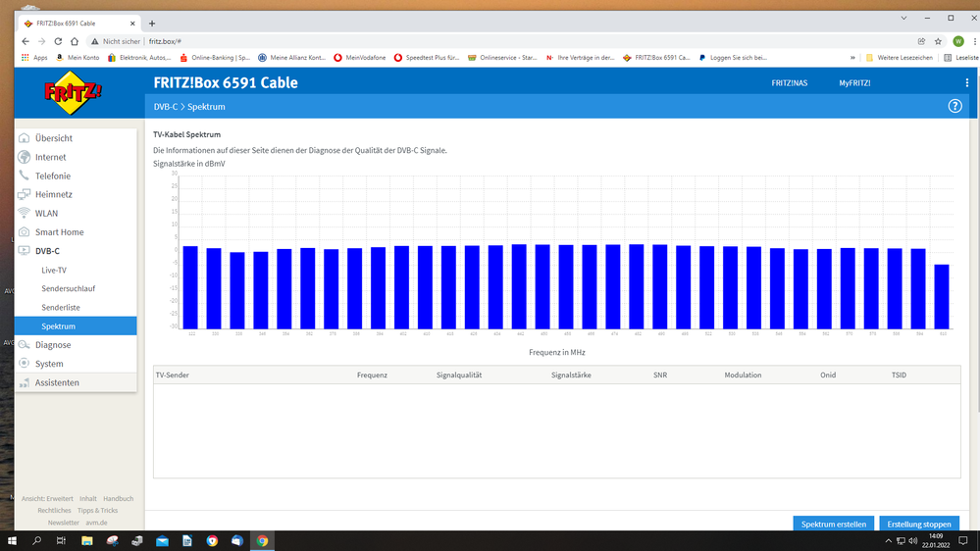Click the Smart Home icon
This screenshot has height=551, width=980.
coord(24,231)
